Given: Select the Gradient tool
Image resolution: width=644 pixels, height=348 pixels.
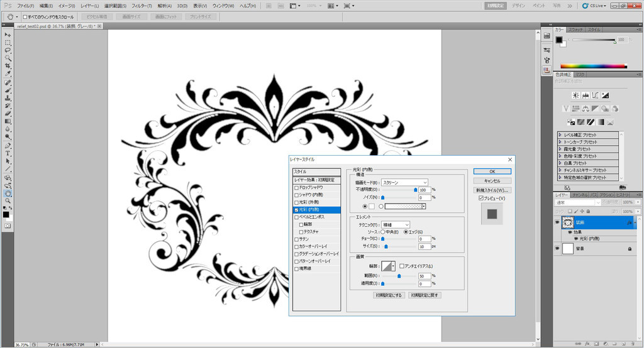Looking at the screenshot, I should [x=8, y=121].
